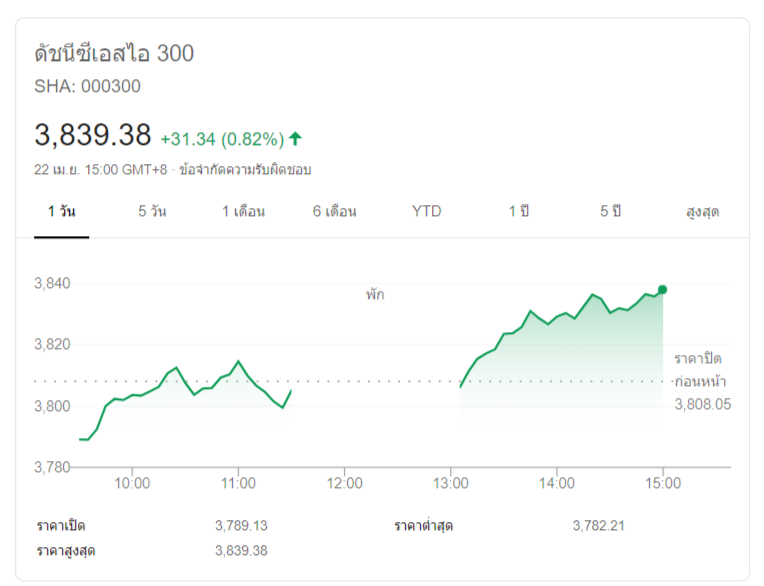Click the green endpoint dot on chart
This screenshot has height=586, width=764.
[662, 290]
